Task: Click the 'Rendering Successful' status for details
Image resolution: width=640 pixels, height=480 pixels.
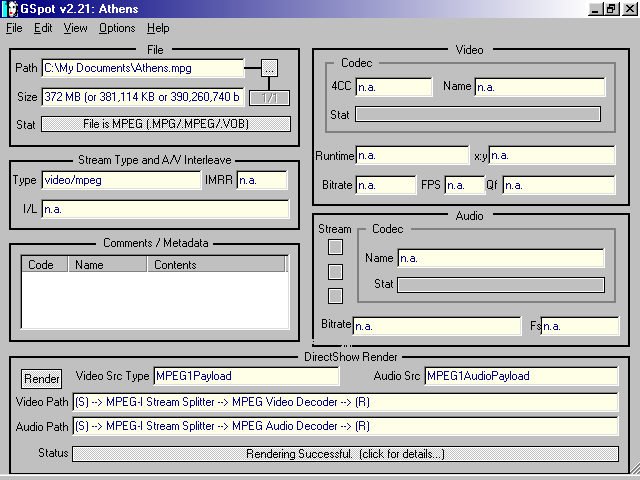Action: (345, 454)
